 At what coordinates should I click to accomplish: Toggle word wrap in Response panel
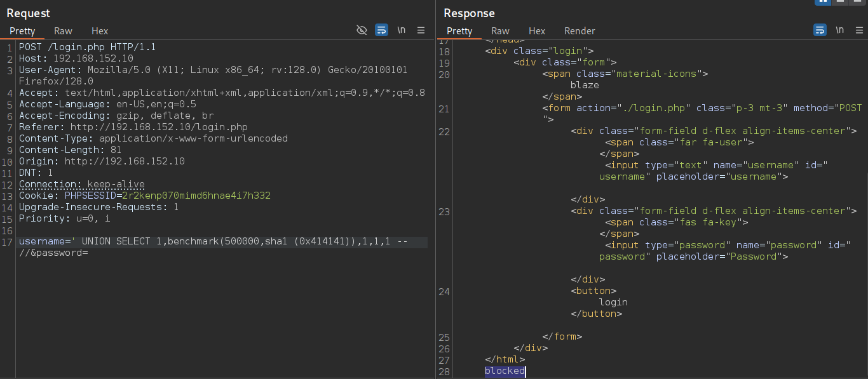click(x=820, y=30)
